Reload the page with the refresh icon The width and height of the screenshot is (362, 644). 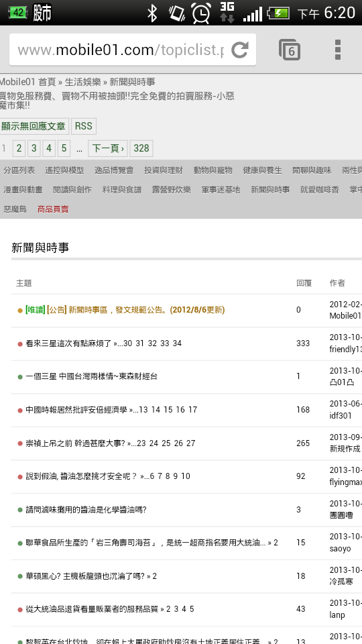click(x=240, y=50)
